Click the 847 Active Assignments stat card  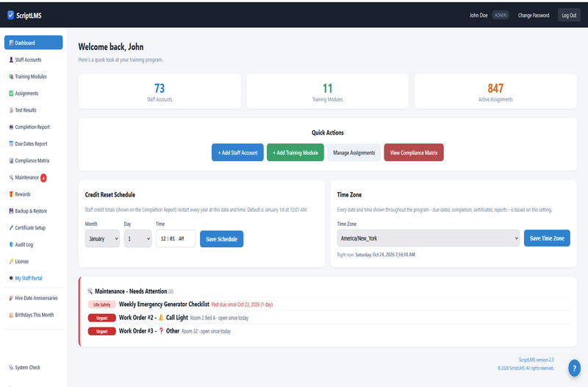click(x=495, y=91)
